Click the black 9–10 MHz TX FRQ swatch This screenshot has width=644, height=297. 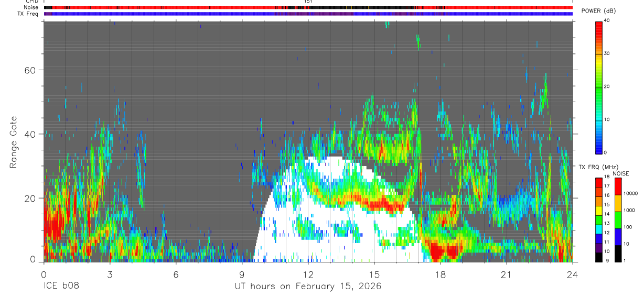599,257
